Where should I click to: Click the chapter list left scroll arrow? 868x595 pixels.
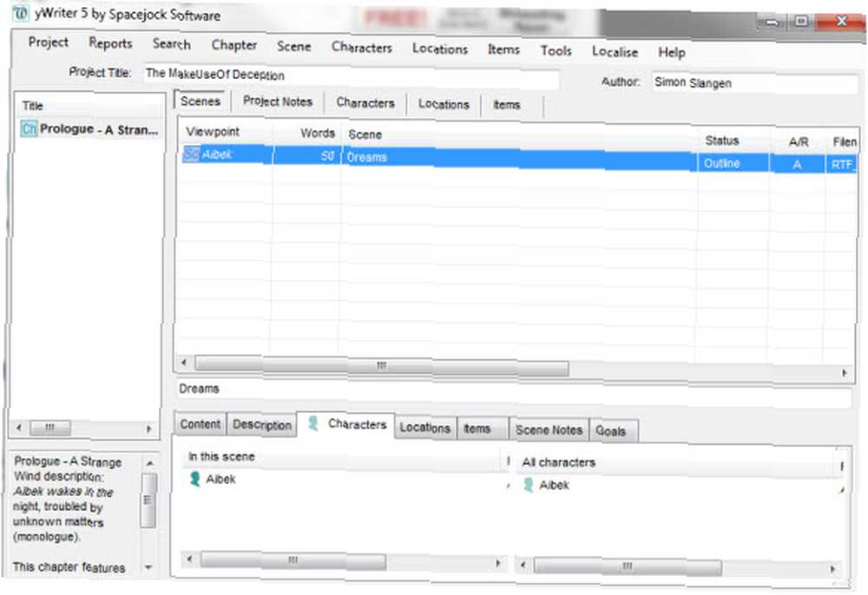click(x=19, y=428)
